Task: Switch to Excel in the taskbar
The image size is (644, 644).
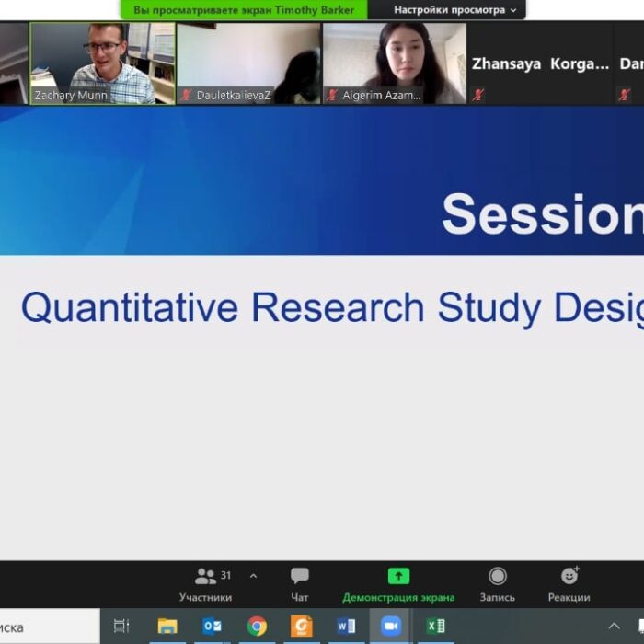Action: [435, 627]
